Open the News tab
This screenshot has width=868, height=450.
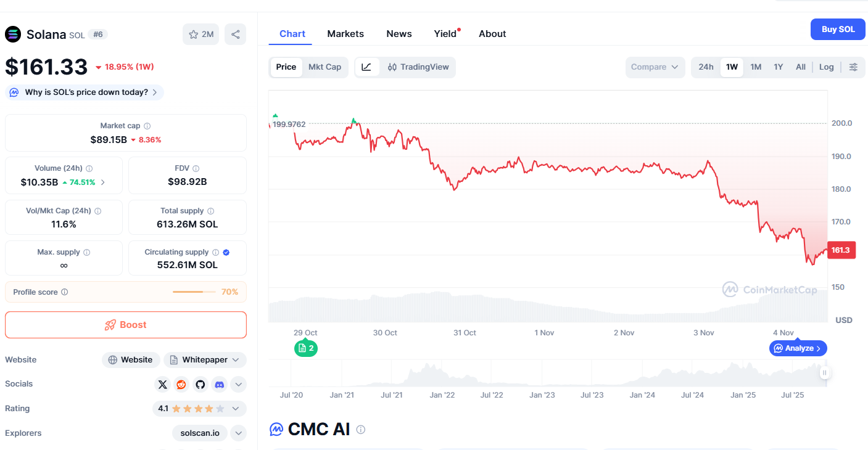pyautogui.click(x=399, y=34)
